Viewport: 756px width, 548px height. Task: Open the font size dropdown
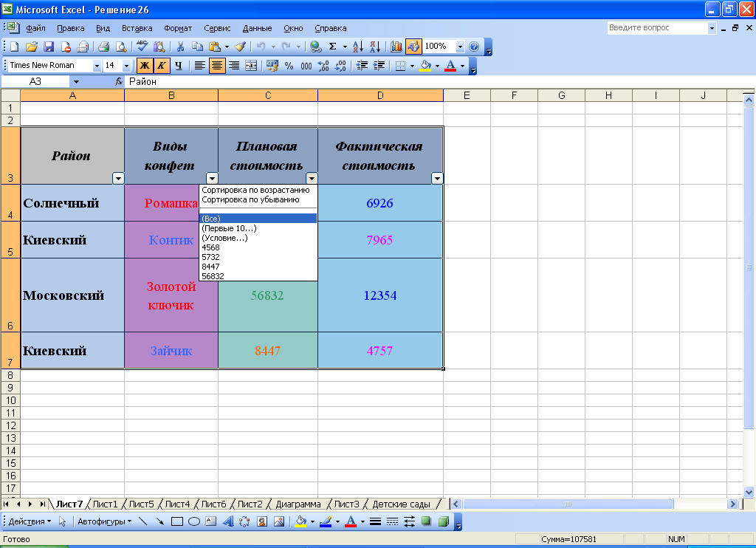tap(126, 66)
